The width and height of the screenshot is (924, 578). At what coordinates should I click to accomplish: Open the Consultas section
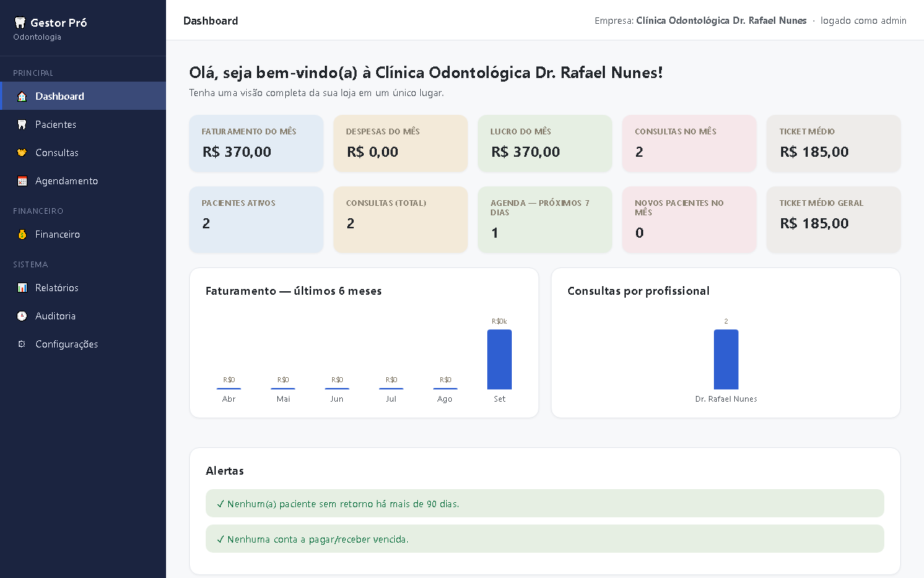point(83,152)
